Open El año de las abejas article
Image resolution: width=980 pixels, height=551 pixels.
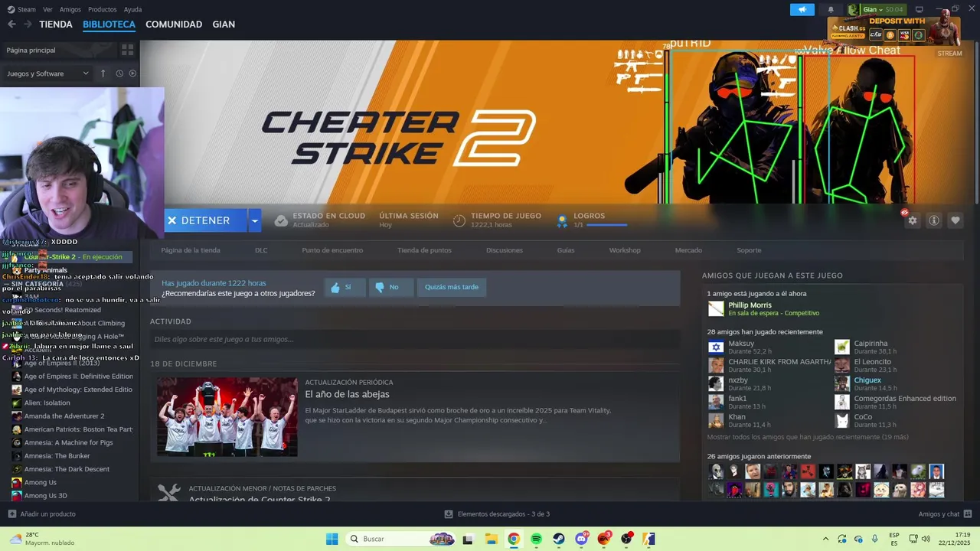pos(347,394)
